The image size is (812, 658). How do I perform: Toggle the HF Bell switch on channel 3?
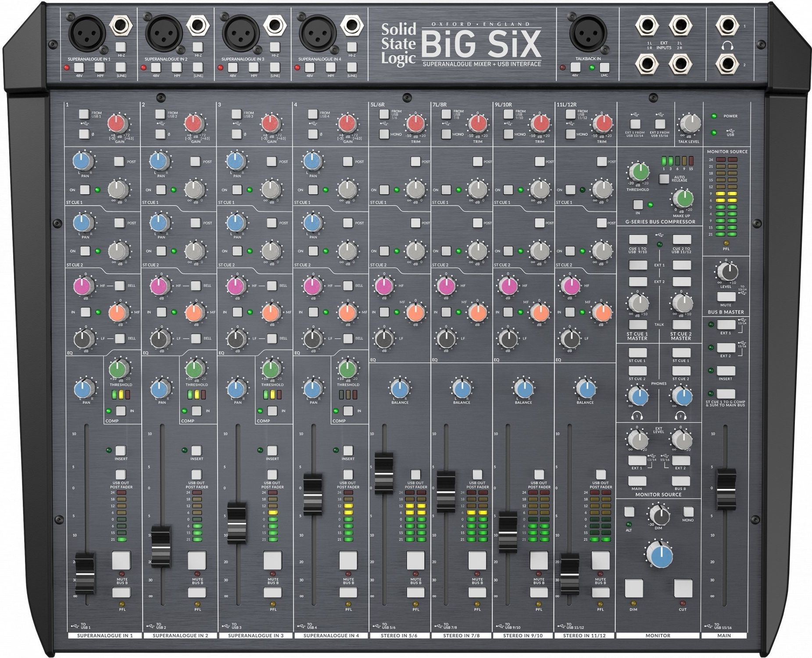272,286
